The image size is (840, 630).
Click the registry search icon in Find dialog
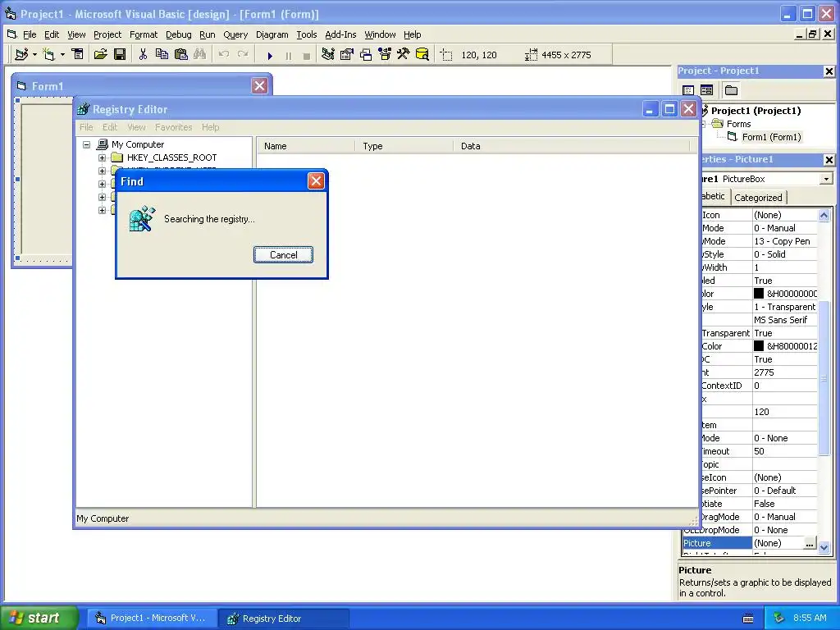(142, 218)
